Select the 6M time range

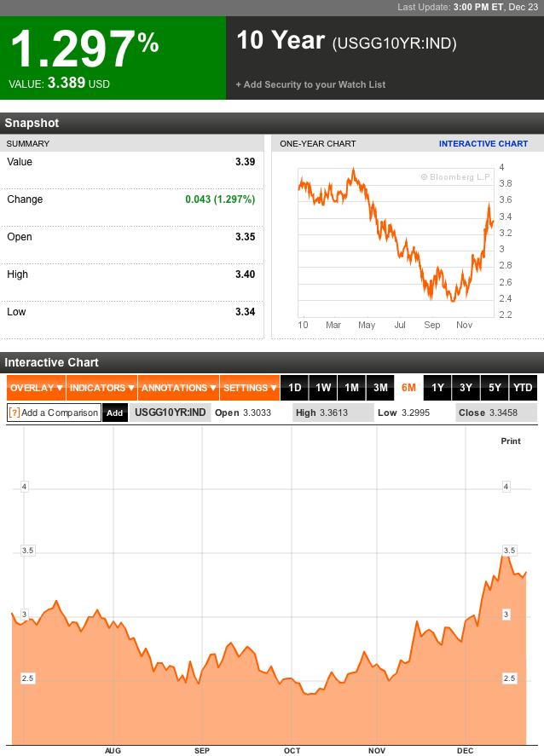point(408,388)
